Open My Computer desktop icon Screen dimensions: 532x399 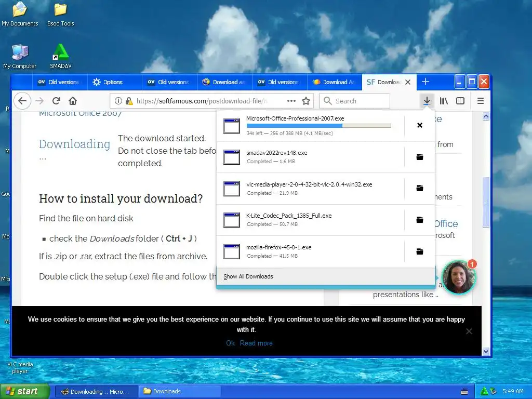tap(20, 56)
